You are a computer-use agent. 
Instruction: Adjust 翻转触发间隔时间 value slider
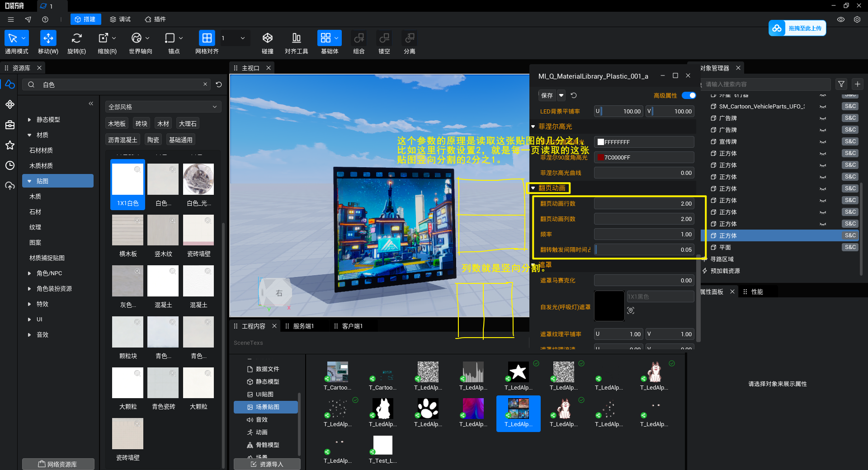tap(644, 249)
